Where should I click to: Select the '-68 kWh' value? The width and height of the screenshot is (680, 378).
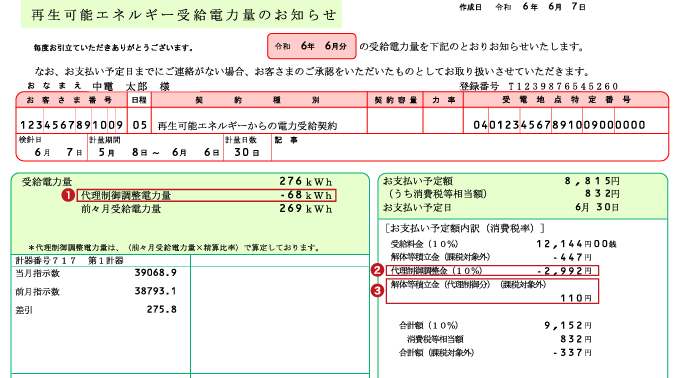tap(306, 195)
